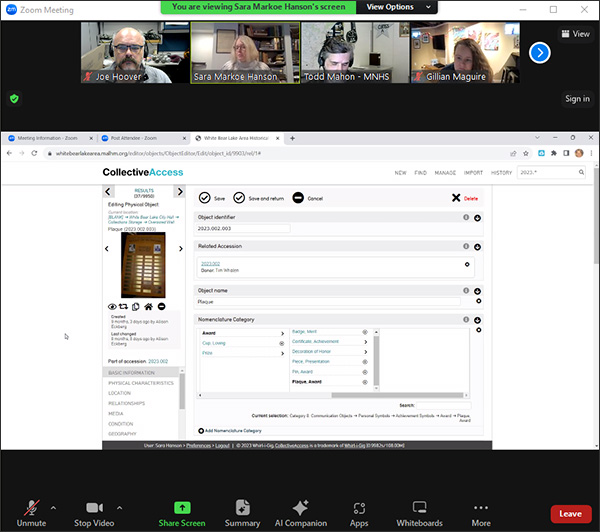Image resolution: width=600 pixels, height=532 pixels.
Task: Select the Cup, Loving category radio
Action: click(x=282, y=343)
